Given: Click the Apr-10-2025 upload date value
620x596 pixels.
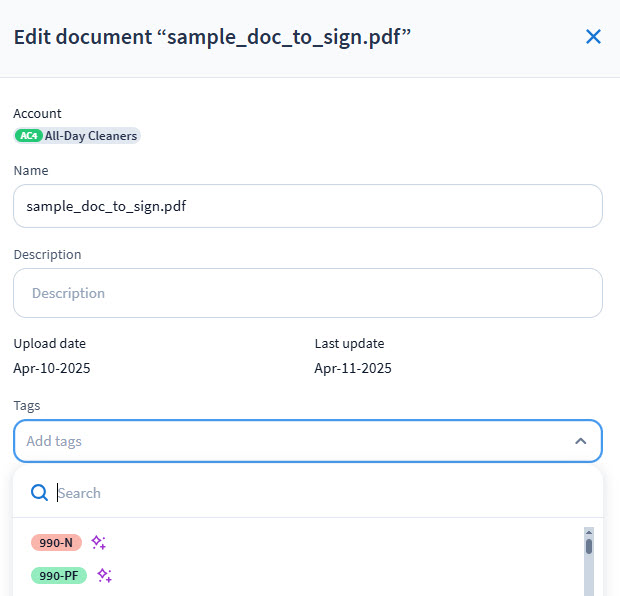Looking at the screenshot, I should [x=52, y=368].
